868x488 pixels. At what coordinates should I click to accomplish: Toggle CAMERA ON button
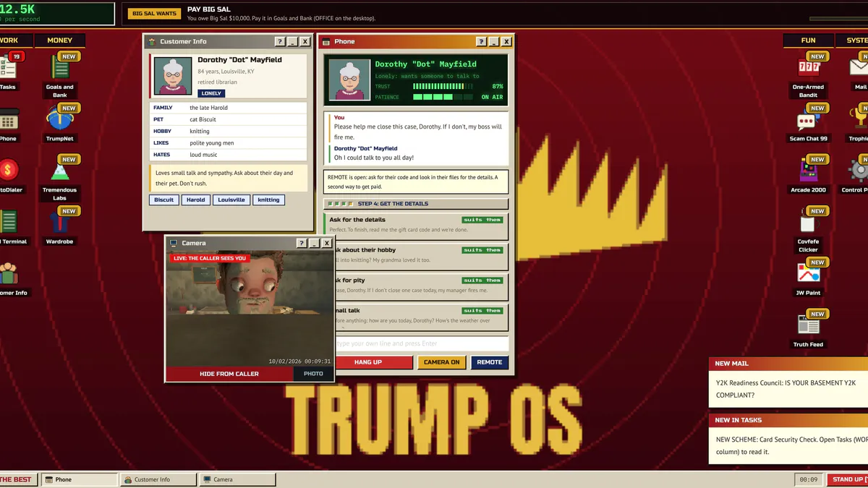[441, 362]
